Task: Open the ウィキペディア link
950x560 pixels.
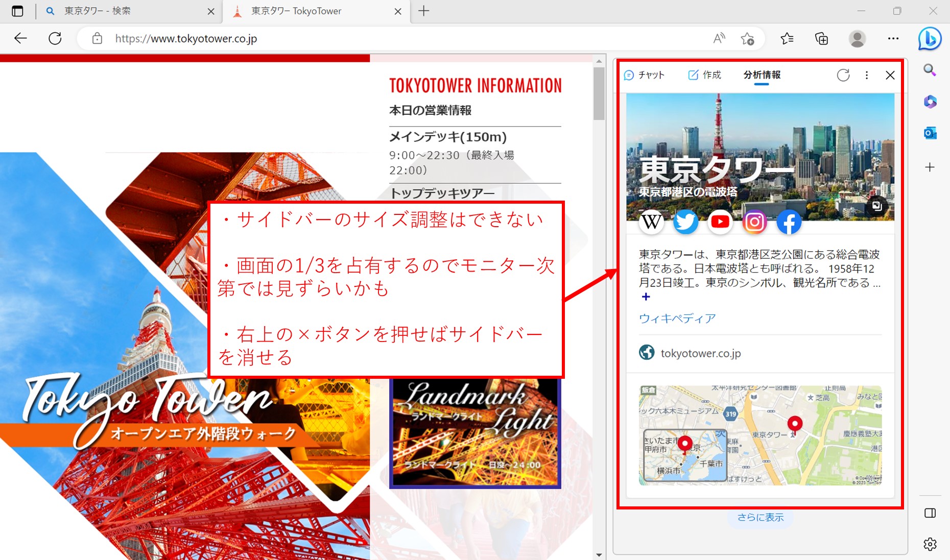Action: click(x=677, y=318)
